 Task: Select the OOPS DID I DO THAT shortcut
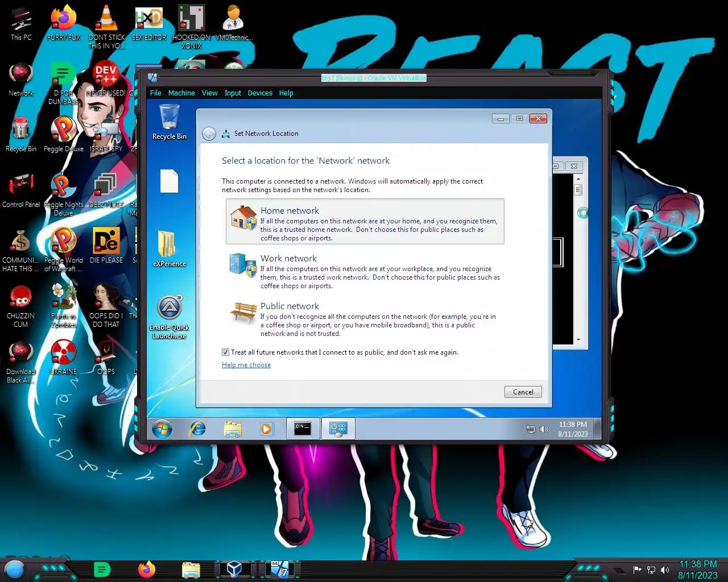pos(106,306)
